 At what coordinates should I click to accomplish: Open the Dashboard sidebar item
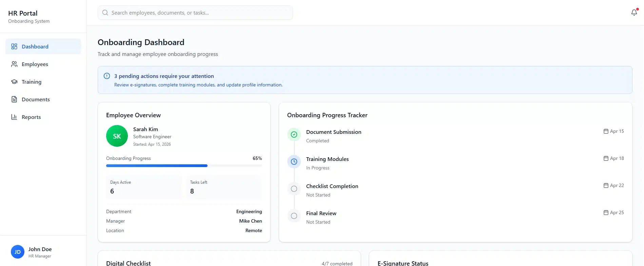43,46
